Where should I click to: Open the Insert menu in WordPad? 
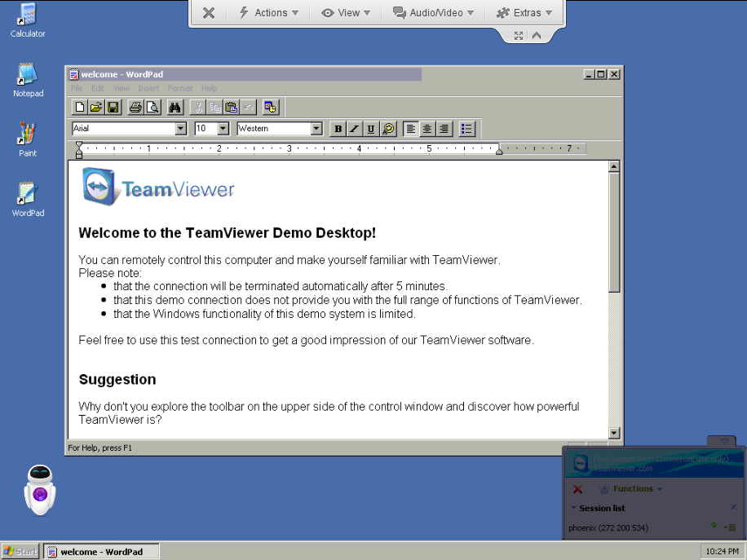tap(148, 88)
